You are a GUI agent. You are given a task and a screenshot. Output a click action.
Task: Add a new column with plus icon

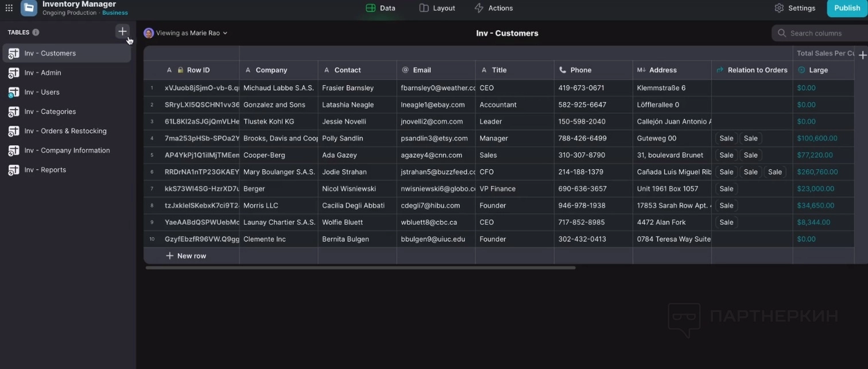[x=862, y=55]
